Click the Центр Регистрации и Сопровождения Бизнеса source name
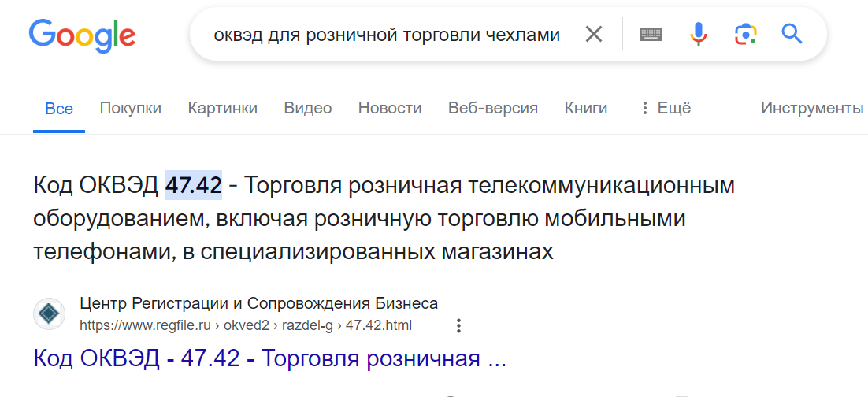 pos(259,303)
